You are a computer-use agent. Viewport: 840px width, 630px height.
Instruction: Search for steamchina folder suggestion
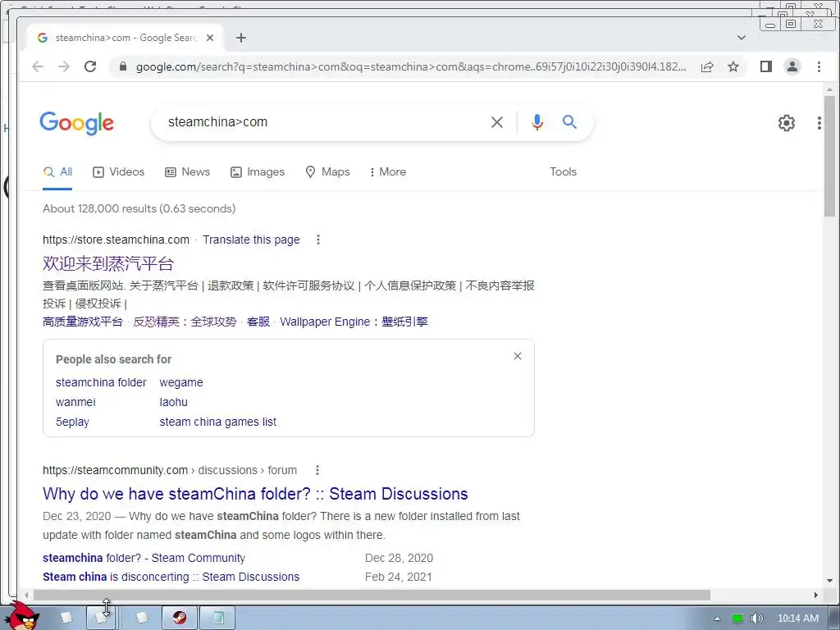(x=101, y=382)
